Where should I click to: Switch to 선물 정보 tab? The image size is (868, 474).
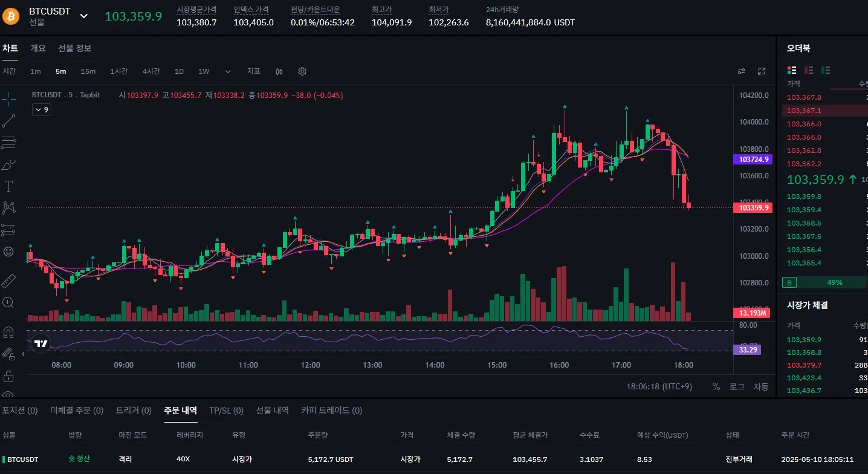click(74, 48)
